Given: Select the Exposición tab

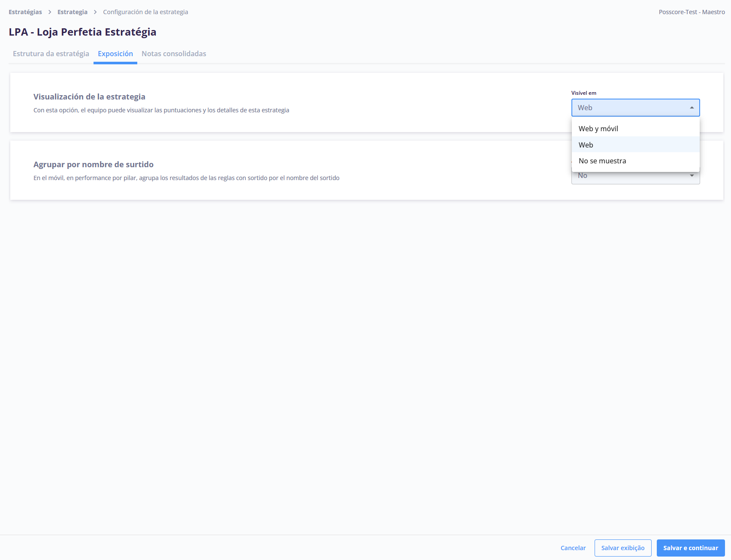Looking at the screenshot, I should pyautogui.click(x=115, y=54).
